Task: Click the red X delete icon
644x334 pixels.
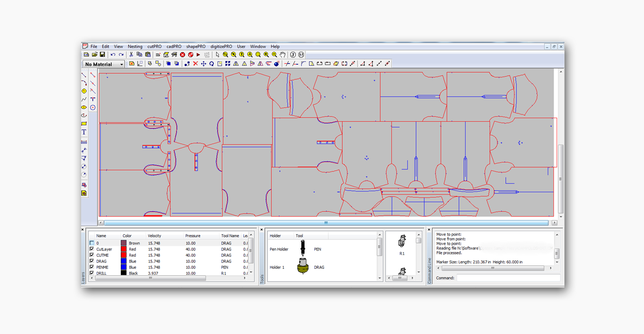Action: (x=195, y=64)
